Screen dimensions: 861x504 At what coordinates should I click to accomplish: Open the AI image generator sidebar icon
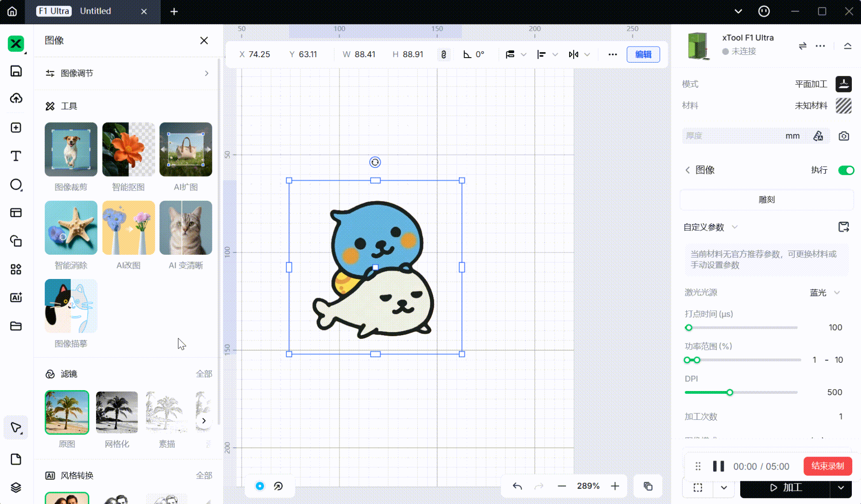(x=16, y=298)
